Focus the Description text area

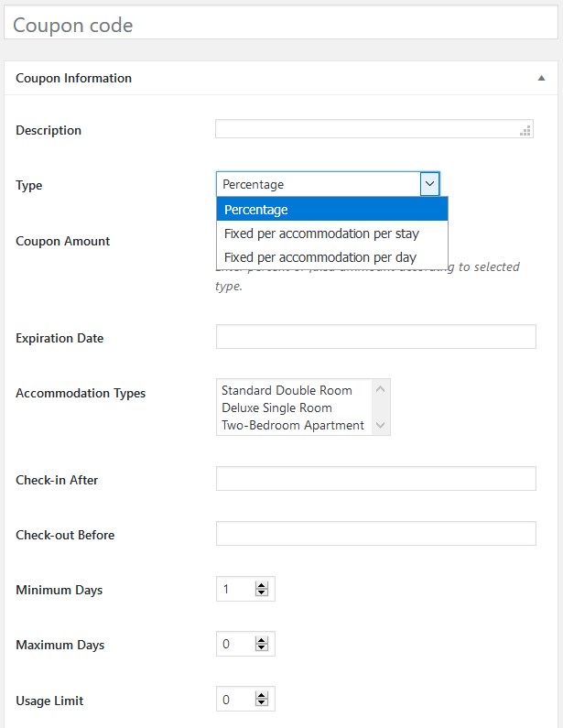(374, 129)
